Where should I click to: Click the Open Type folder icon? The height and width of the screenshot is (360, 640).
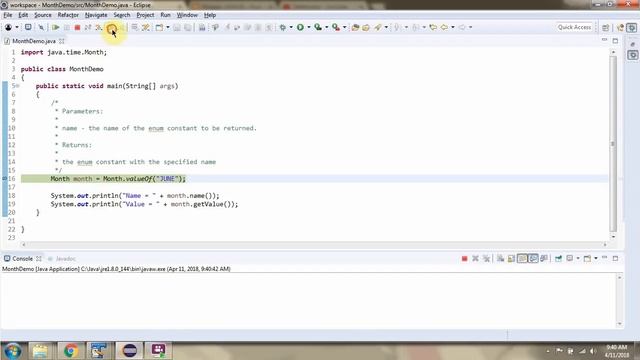click(355, 27)
